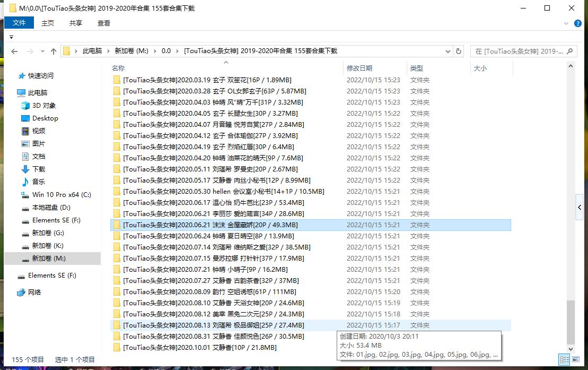Sort by the 修改日期 column header
The height and width of the screenshot is (370, 588).
point(359,68)
